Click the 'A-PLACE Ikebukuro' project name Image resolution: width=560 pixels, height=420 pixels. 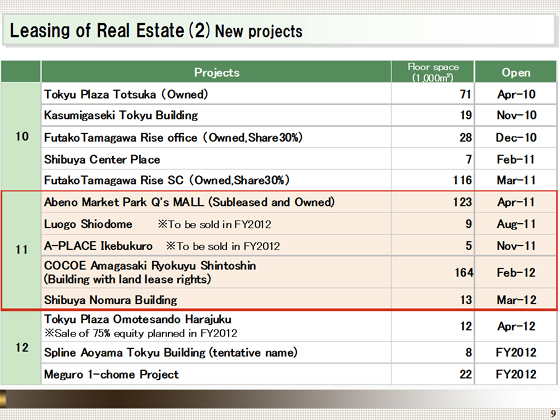pos(98,246)
